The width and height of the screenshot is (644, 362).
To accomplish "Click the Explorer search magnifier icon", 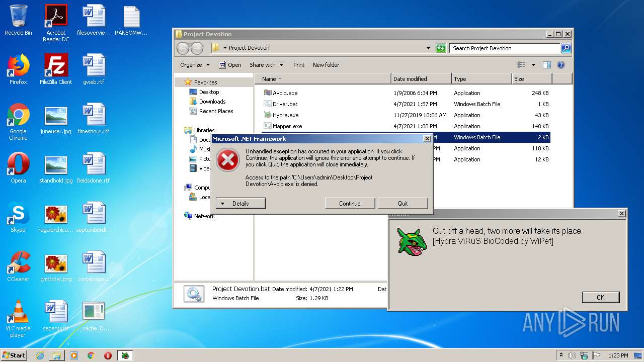I will tap(566, 48).
